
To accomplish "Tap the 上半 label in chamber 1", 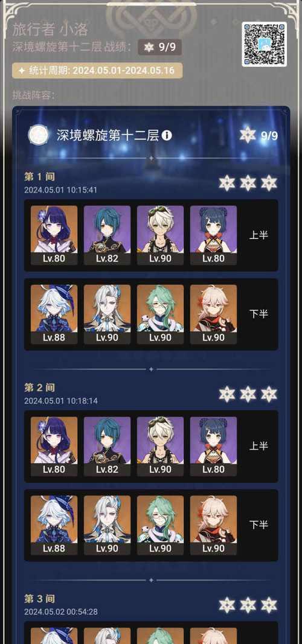I will [259, 235].
